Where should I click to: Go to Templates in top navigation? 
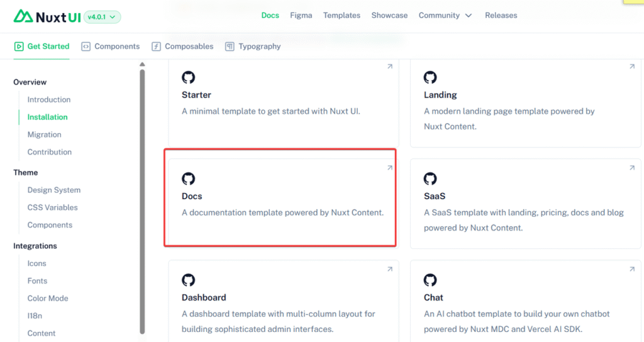[x=341, y=15]
